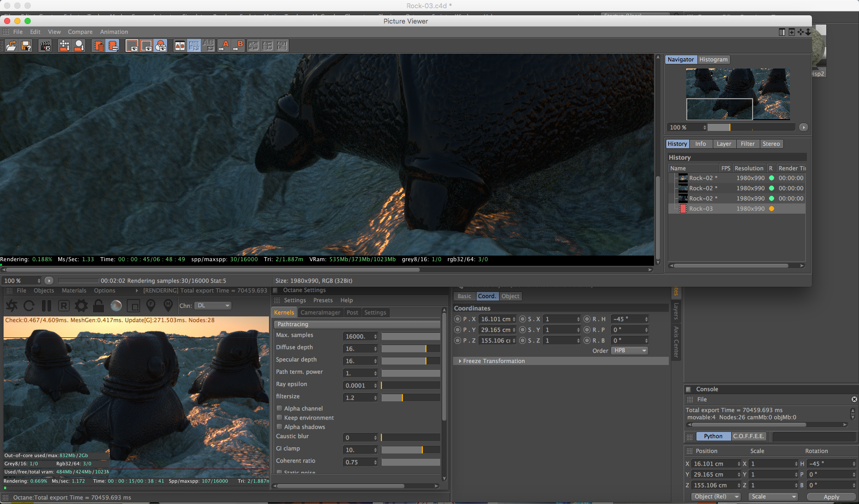Click the Octane send-scene logo icon
The image size is (859, 504).
(x=12, y=306)
